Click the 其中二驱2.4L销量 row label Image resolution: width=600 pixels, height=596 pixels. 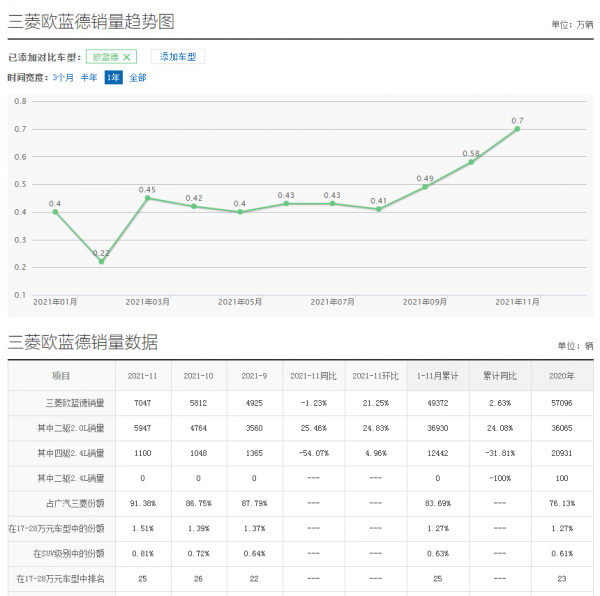[x=71, y=478]
